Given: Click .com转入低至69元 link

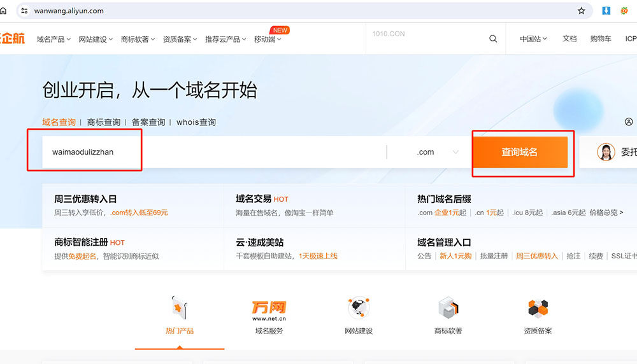Looking at the screenshot, I should tap(139, 213).
